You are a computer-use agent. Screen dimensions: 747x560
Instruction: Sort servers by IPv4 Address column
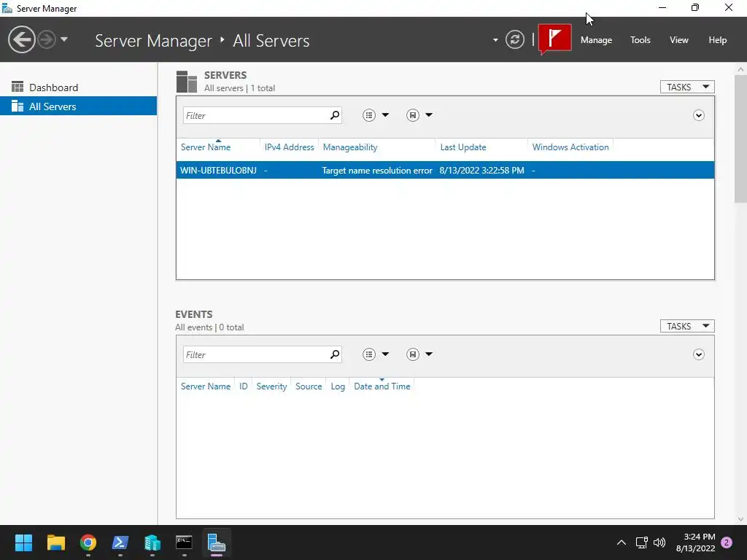[289, 147]
